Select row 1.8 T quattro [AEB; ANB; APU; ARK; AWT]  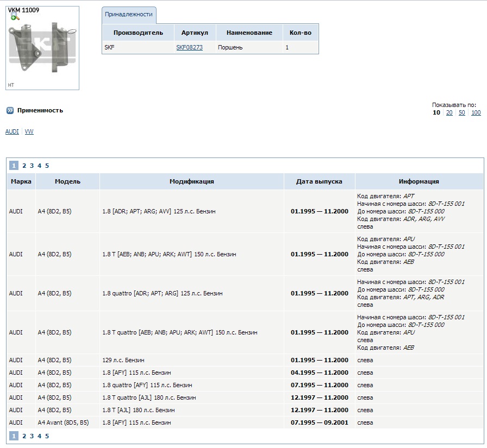[x=245, y=332]
